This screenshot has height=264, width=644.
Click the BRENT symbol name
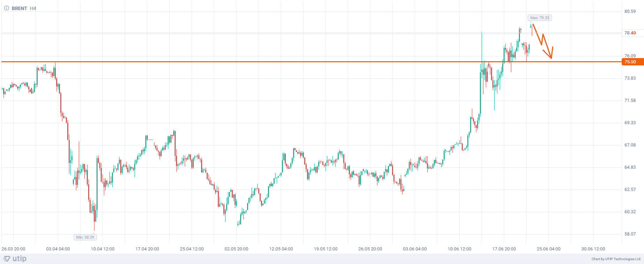pos(19,8)
